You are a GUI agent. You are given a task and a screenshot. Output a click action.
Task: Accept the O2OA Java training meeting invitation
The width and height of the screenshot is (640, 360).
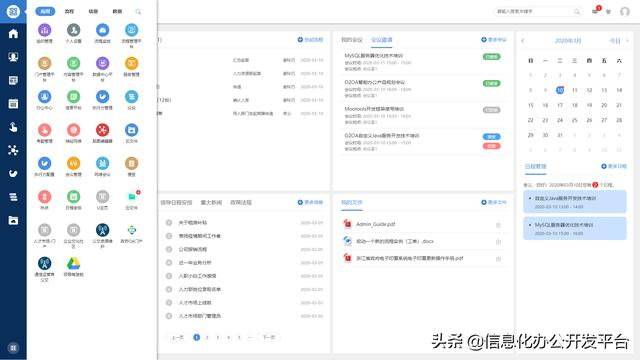pyautogui.click(x=491, y=137)
